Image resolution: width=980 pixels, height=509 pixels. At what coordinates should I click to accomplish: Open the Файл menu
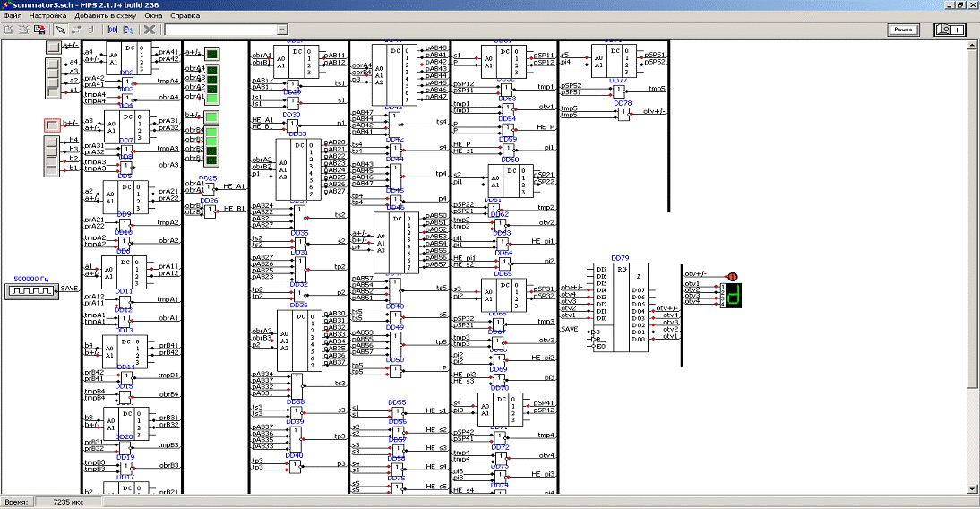pos(11,16)
